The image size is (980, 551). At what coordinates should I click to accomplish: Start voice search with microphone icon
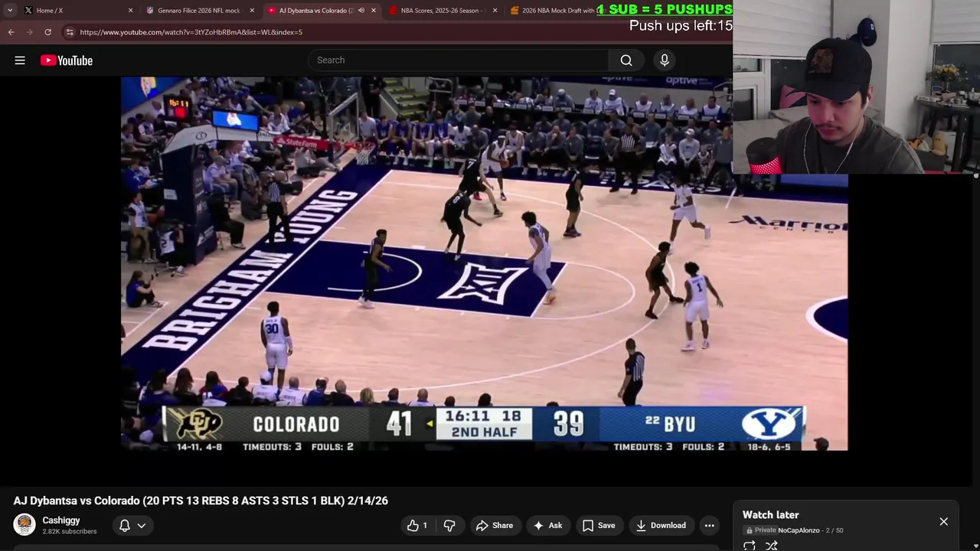pos(665,60)
